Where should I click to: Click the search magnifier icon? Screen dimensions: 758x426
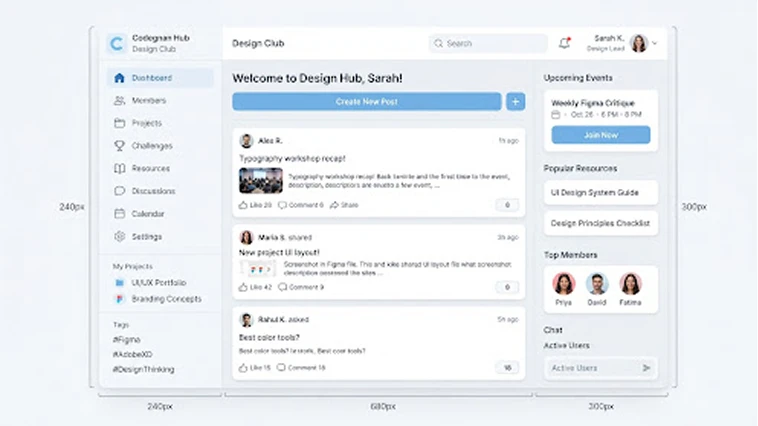click(438, 44)
